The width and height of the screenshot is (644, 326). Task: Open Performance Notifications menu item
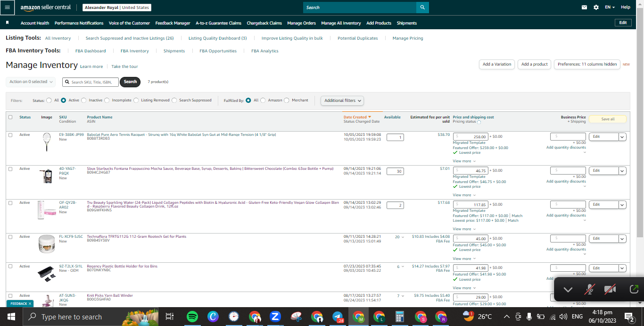(x=79, y=23)
